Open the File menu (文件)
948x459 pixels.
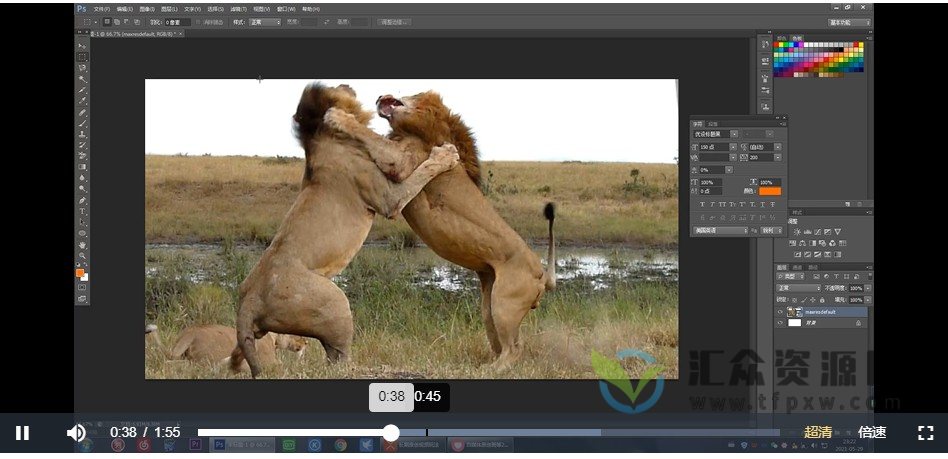pyautogui.click(x=101, y=8)
